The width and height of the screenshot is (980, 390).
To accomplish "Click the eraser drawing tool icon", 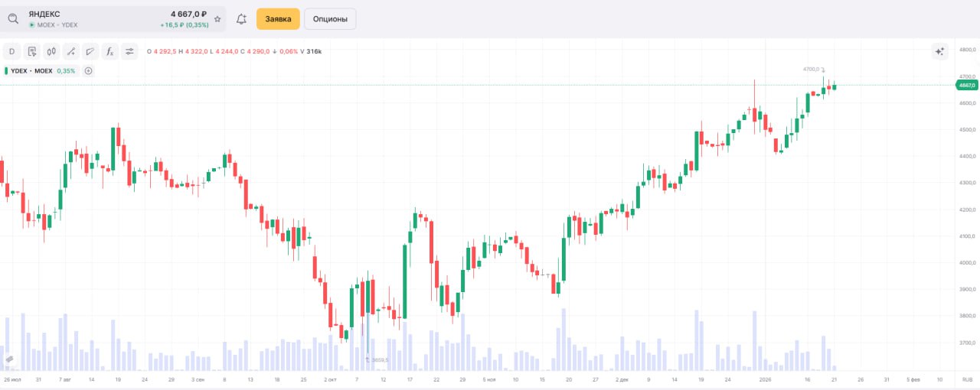I will click(x=90, y=51).
